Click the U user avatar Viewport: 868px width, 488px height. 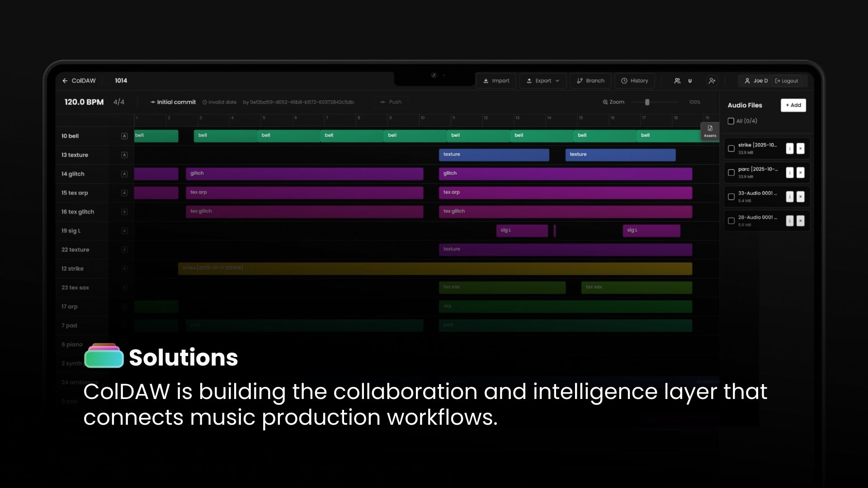coord(690,81)
